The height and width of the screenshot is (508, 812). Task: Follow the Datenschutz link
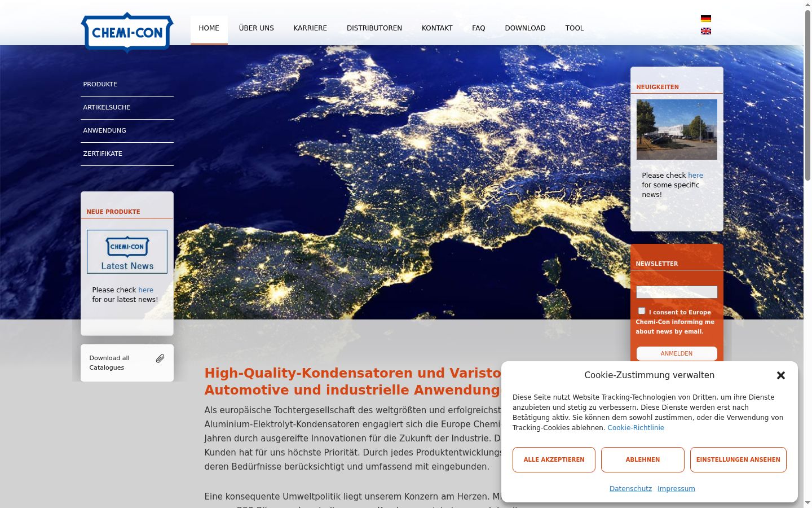click(630, 489)
